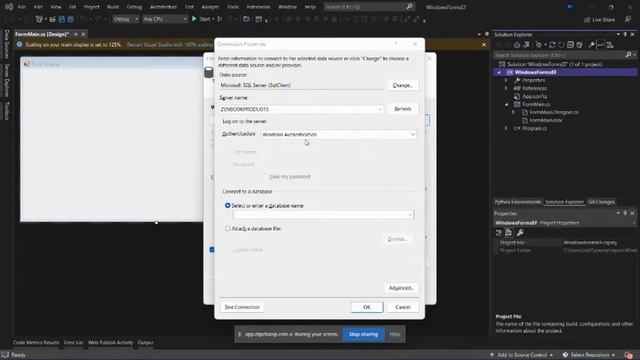The width and height of the screenshot is (640, 360).
Task: Open the Extensions menu
Action: [258, 7]
